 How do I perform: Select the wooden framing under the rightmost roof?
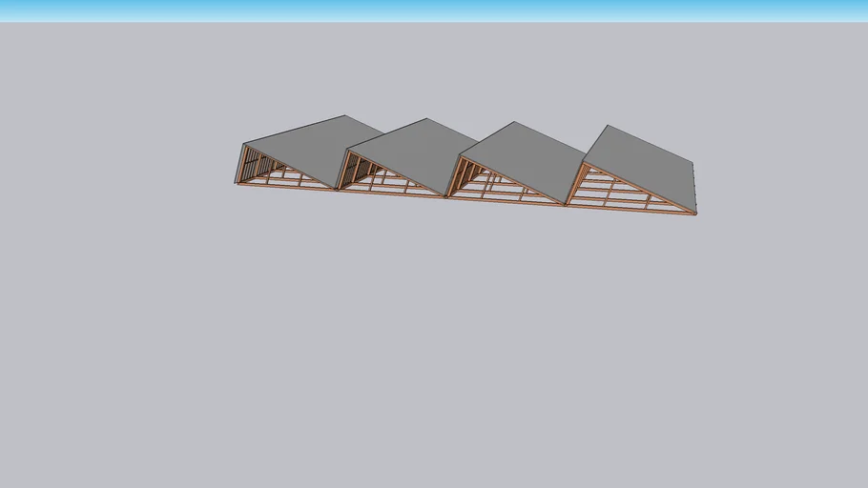620,195
